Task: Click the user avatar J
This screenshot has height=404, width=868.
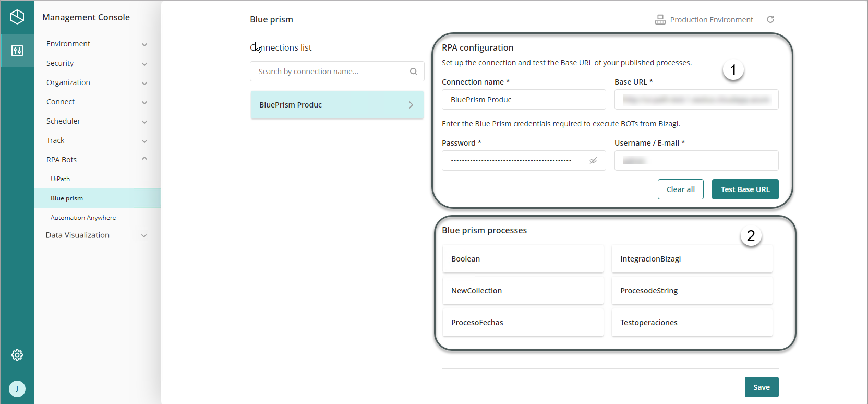Action: [17, 389]
